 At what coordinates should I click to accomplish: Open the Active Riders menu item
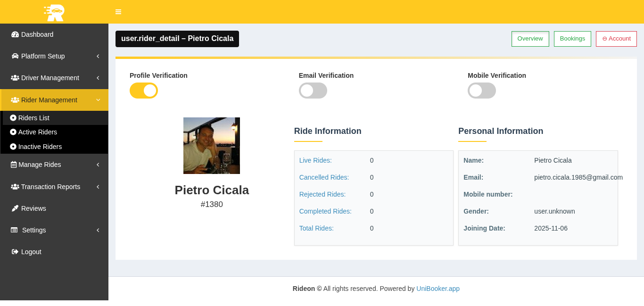pyautogui.click(x=37, y=132)
